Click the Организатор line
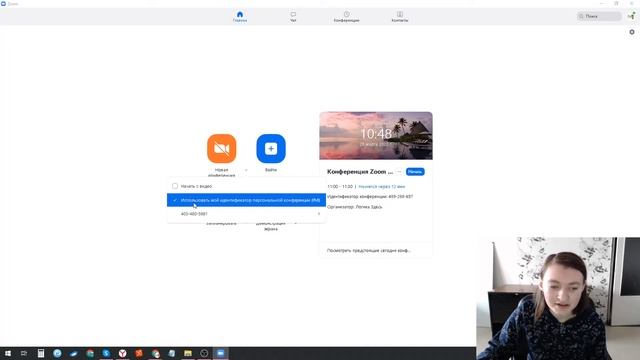The width and height of the screenshot is (640, 360). [354, 207]
